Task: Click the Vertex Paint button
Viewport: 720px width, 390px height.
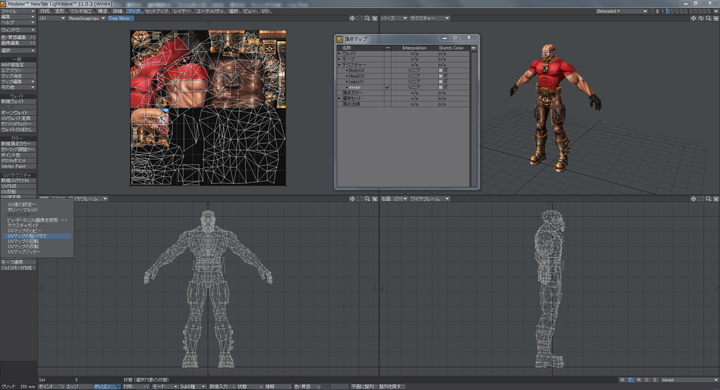Action: pyautogui.click(x=18, y=166)
